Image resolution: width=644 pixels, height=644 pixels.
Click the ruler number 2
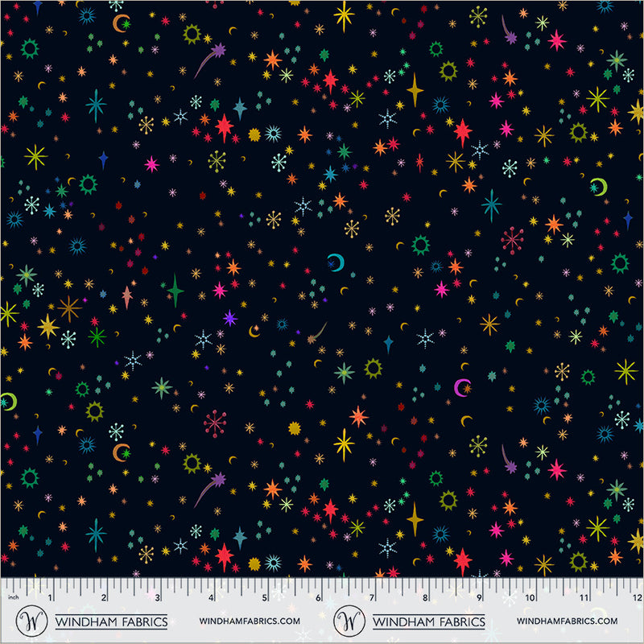(x=104, y=597)
